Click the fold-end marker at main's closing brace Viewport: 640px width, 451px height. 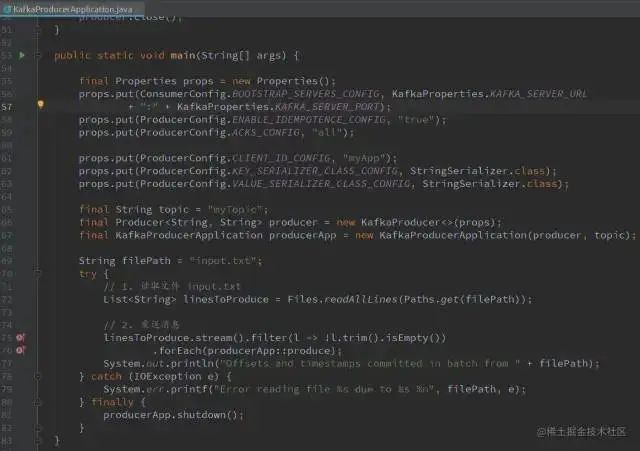click(x=38, y=440)
